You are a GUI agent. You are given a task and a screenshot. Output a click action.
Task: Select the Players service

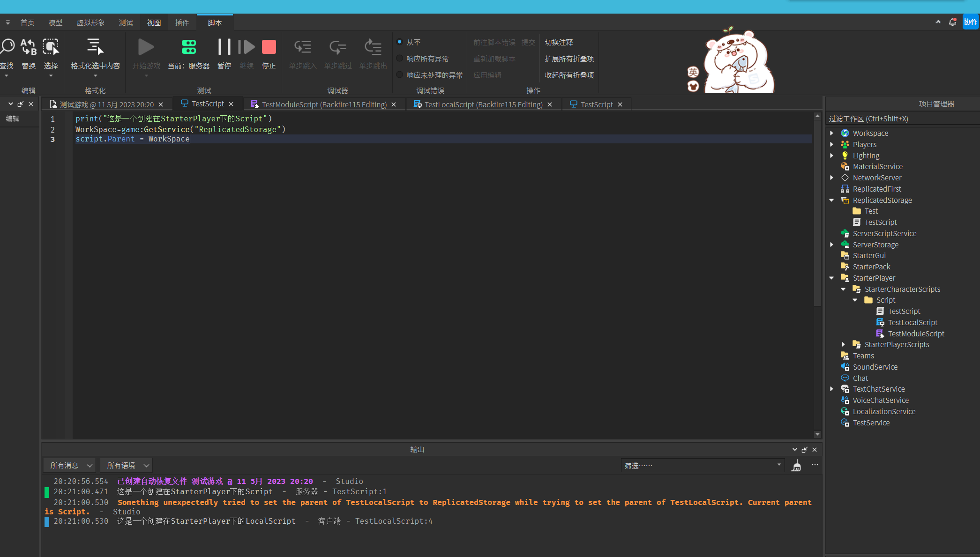point(864,144)
